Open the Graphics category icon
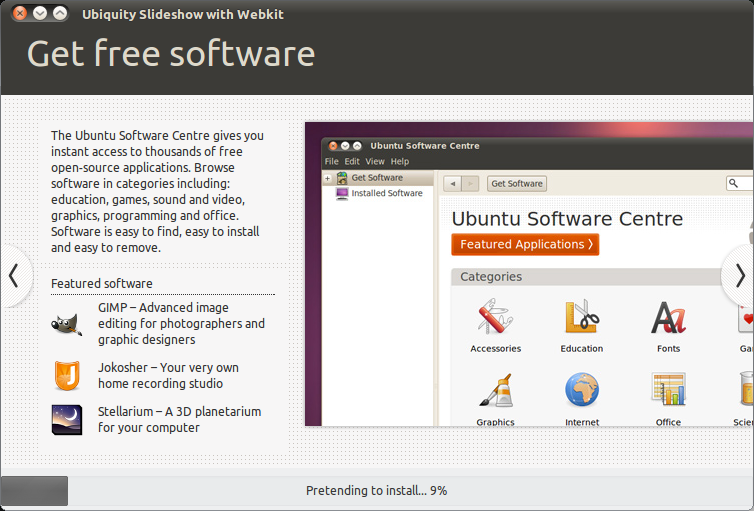754x511 pixels. pyautogui.click(x=495, y=390)
